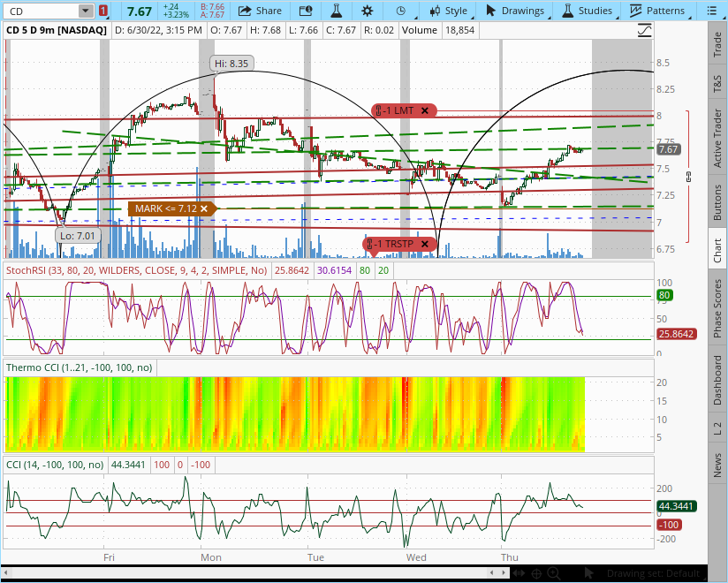This screenshot has width=728, height=583.
Task: Cancel the -1 LMT order bubble
Action: [x=425, y=110]
